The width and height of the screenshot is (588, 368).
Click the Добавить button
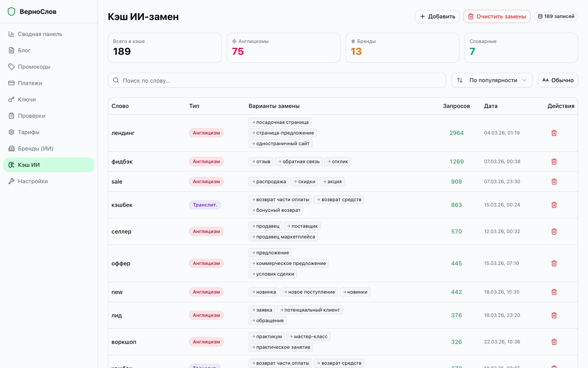[437, 16]
